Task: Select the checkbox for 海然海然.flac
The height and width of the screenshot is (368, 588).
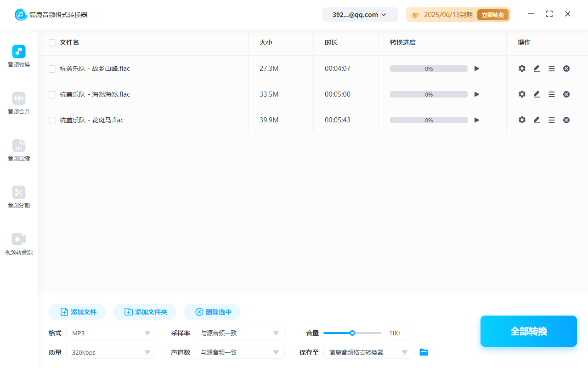Action: [x=52, y=94]
